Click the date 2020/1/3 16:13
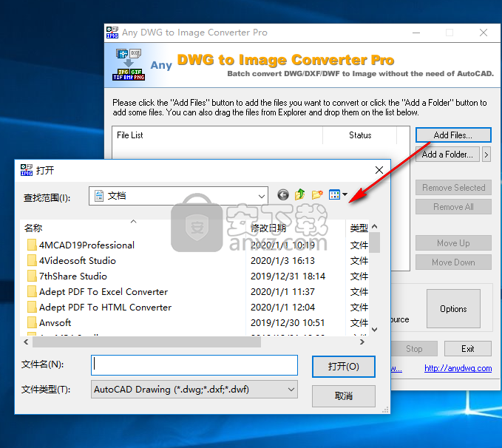 tap(282, 261)
